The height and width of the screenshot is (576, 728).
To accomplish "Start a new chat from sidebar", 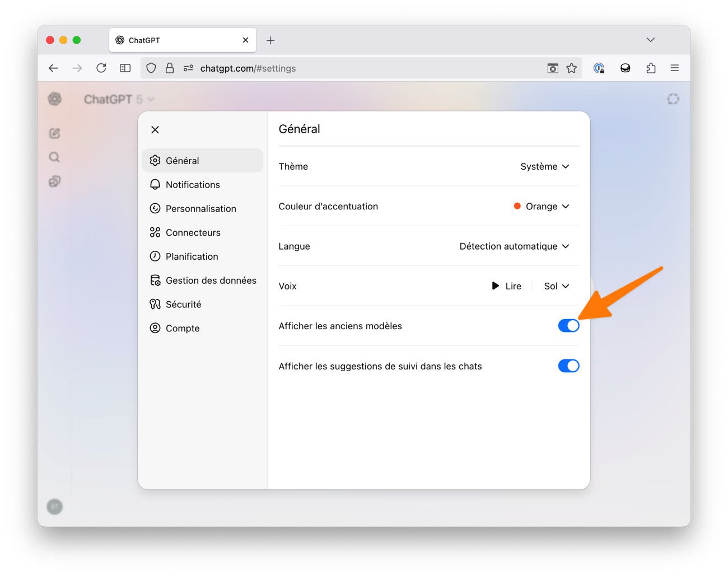I will [x=54, y=133].
